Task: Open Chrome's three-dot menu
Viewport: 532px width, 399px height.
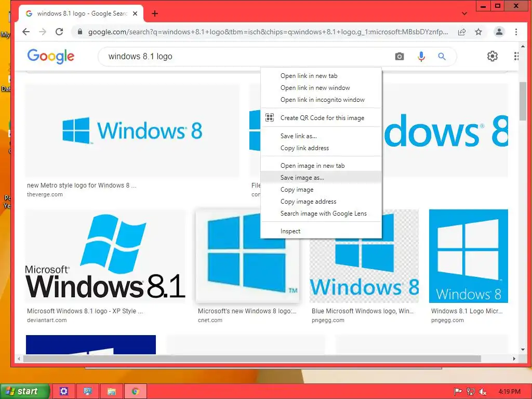Action: point(516,32)
